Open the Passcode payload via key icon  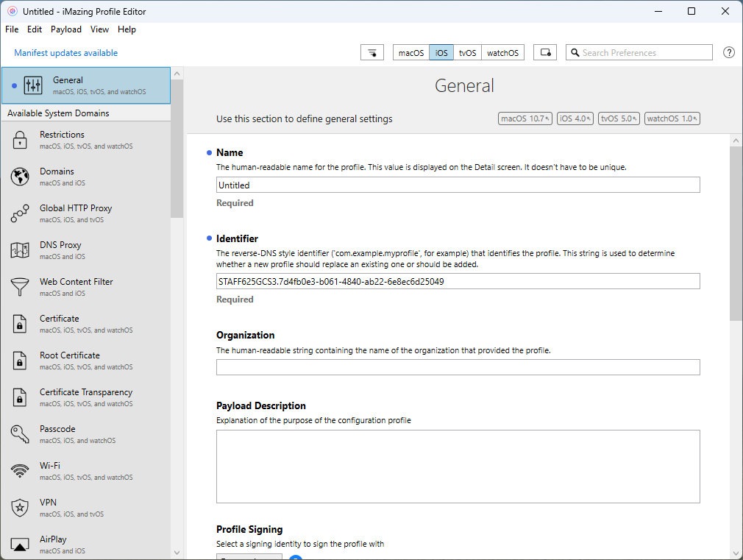click(20, 434)
